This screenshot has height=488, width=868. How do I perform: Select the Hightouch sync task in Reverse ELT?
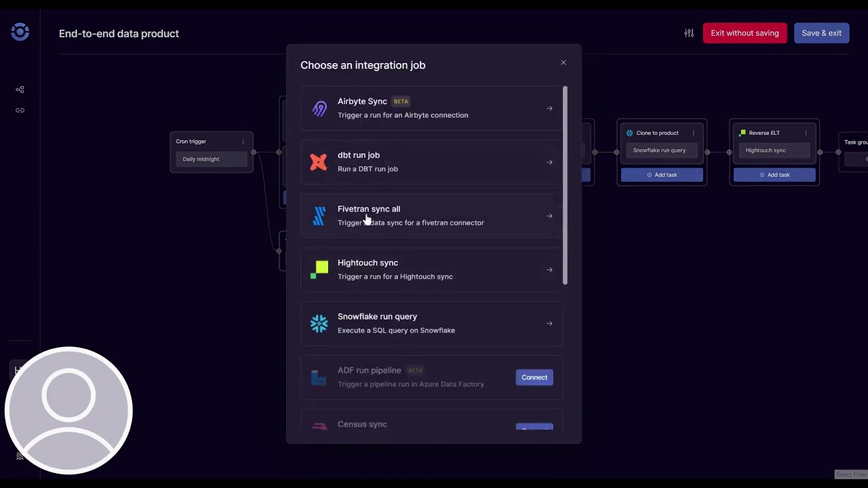pos(774,150)
